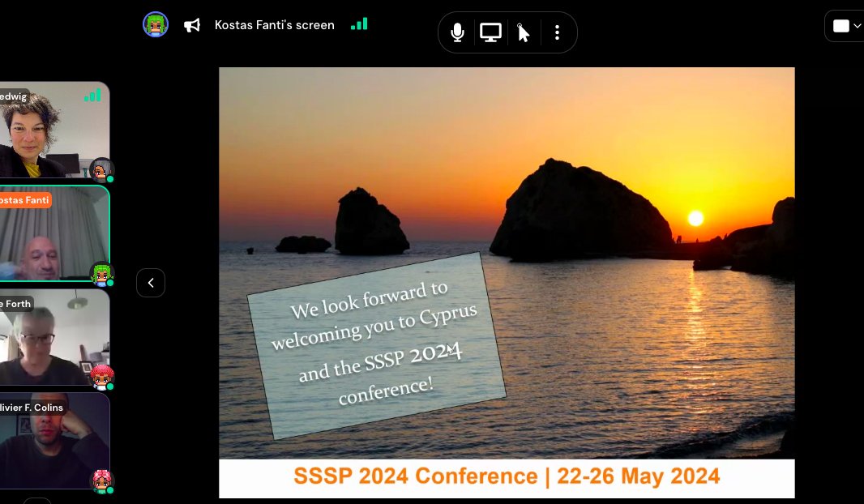Collapse the participants sidebar with chevron
Viewport: 864px width, 504px height.
[x=151, y=283]
